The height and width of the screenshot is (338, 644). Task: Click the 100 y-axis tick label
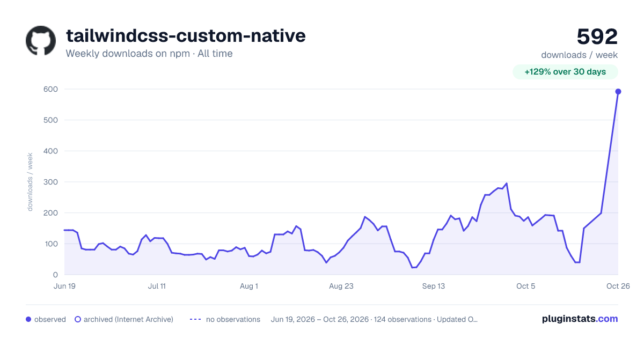pos(51,244)
